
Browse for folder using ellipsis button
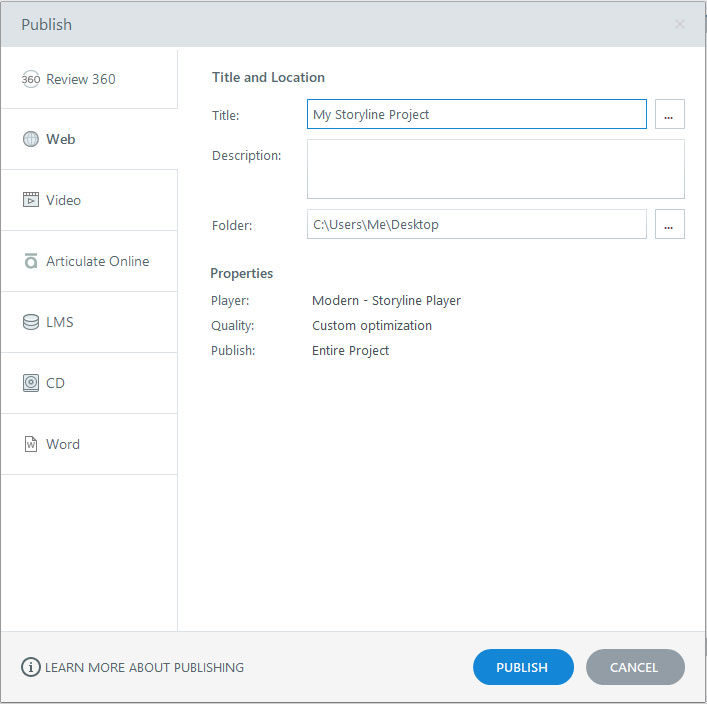[x=669, y=225]
